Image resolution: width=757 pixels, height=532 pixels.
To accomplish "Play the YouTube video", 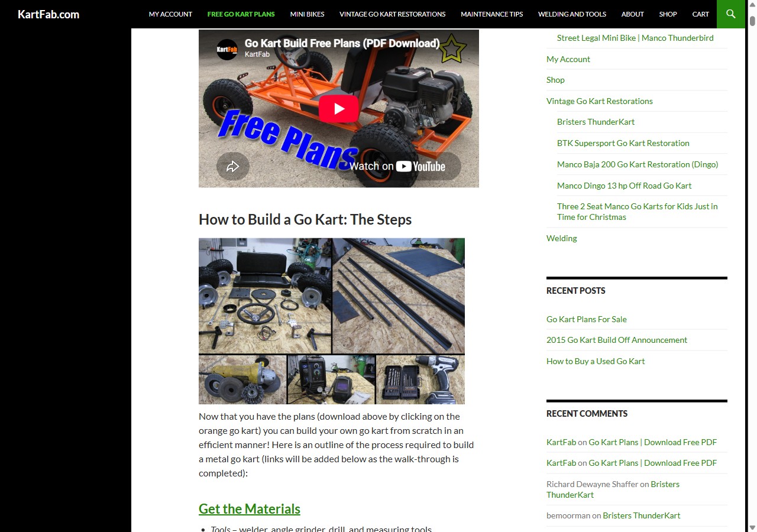I will (339, 109).
